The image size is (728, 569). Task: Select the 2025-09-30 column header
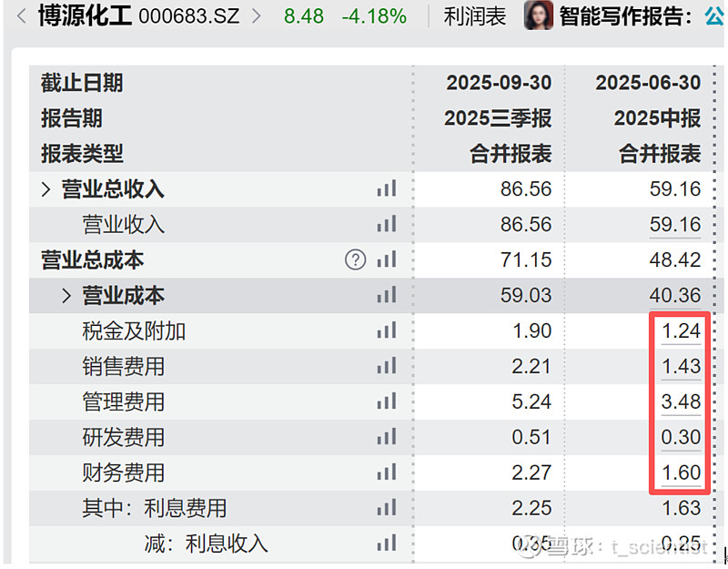click(499, 83)
